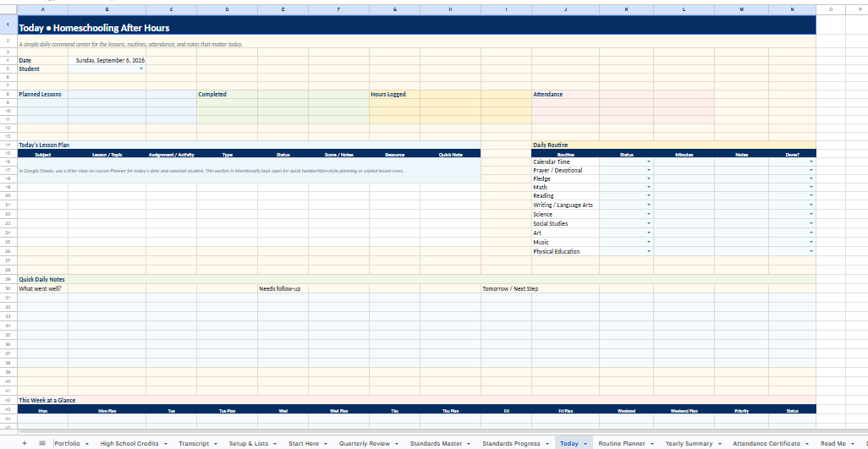Click the 'What went well?' cell

[43, 288]
